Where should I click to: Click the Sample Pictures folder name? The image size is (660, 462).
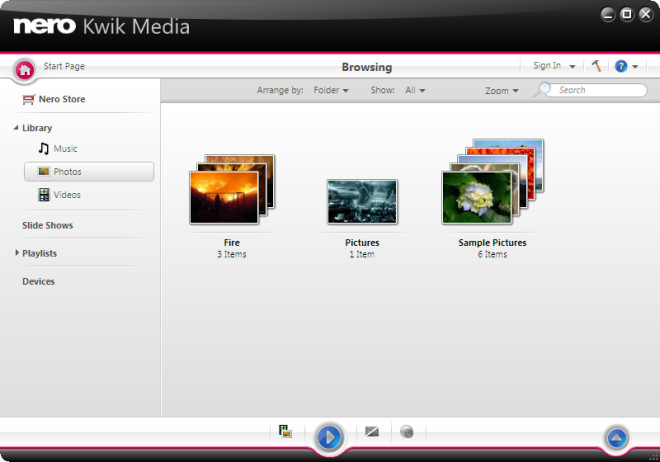(492, 243)
